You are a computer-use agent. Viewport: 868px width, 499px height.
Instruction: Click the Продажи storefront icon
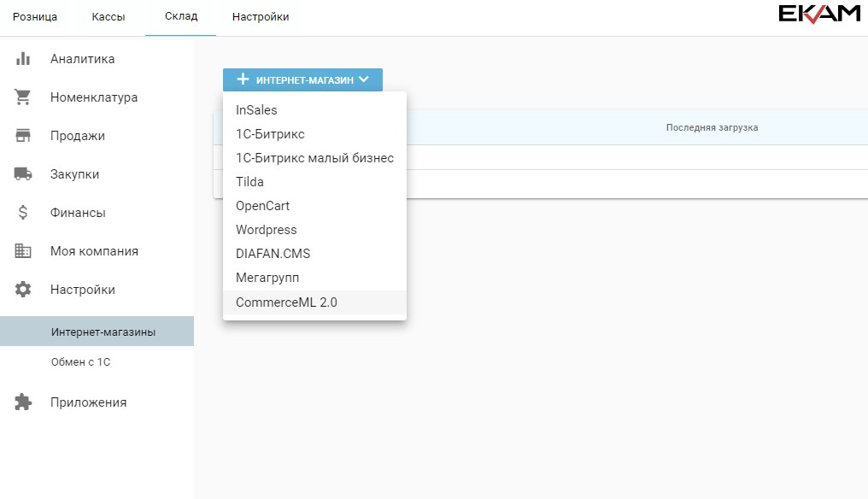23,136
